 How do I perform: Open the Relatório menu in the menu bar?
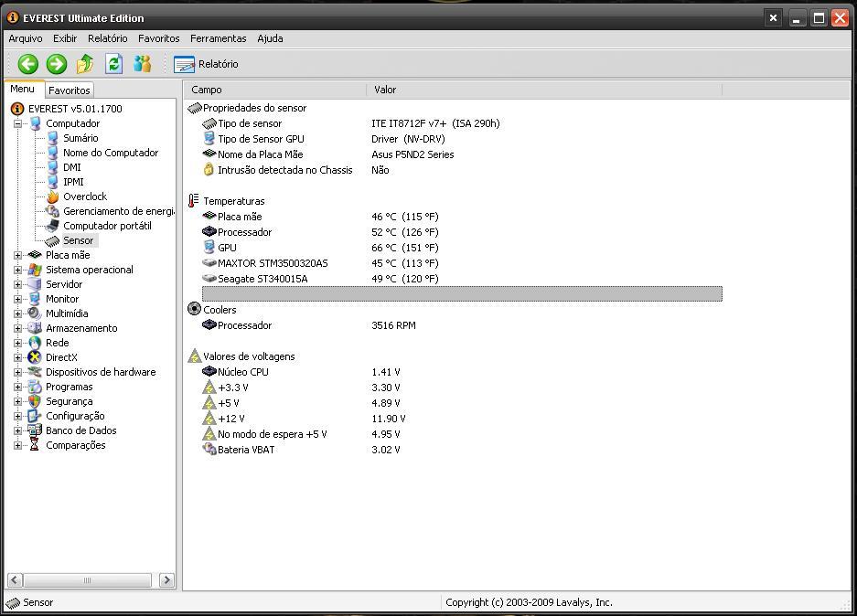tap(108, 38)
